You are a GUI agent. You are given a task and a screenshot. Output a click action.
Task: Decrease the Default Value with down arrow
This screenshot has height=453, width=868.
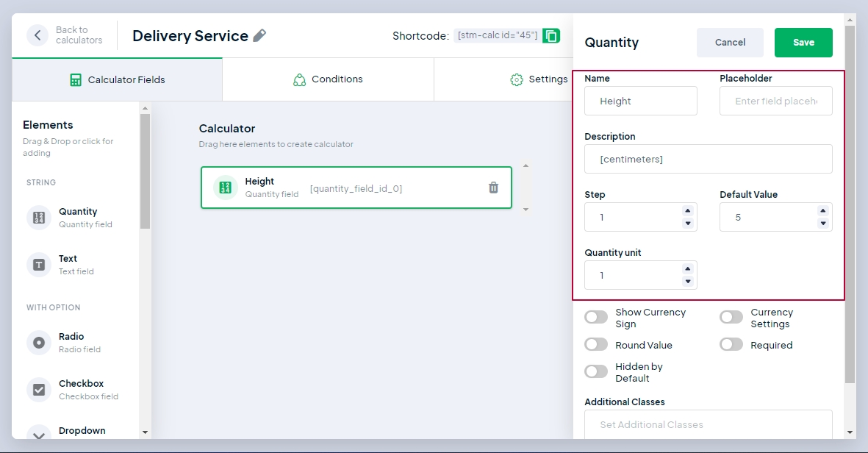click(822, 224)
